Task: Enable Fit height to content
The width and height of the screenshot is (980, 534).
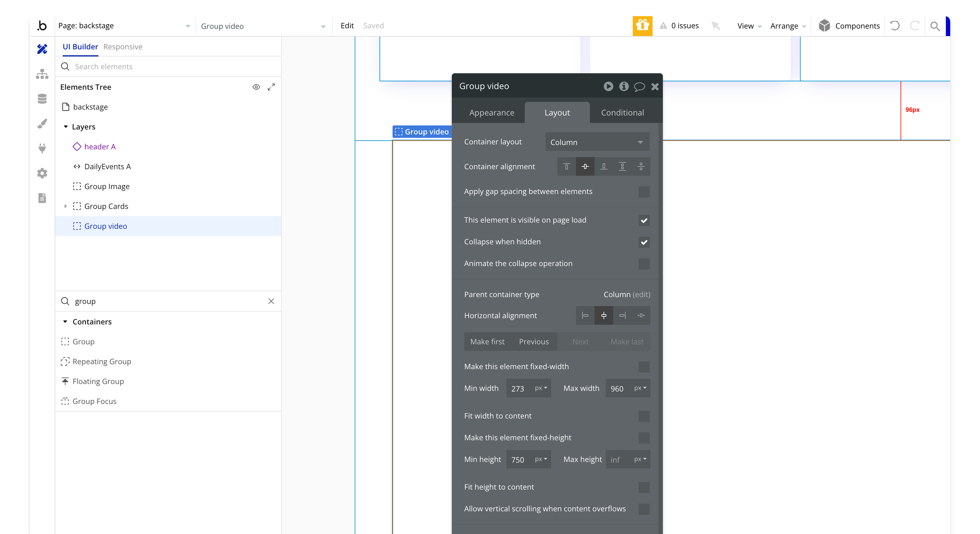Action: pyautogui.click(x=644, y=487)
